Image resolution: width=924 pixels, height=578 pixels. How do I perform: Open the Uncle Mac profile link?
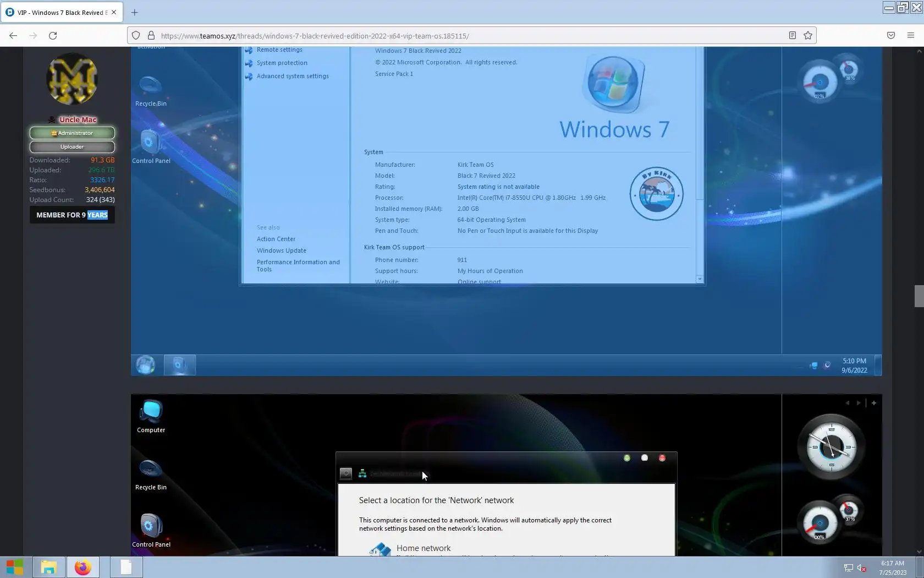78,119
